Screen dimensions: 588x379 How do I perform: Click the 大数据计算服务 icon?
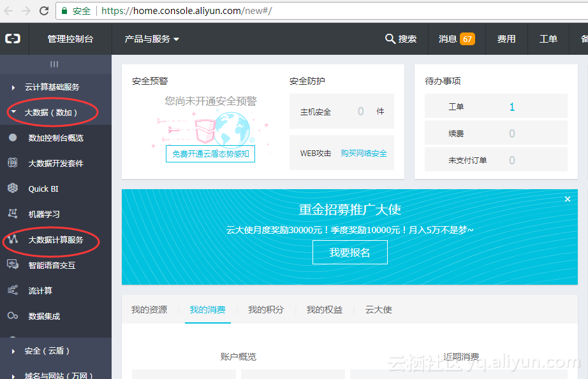click(x=13, y=239)
